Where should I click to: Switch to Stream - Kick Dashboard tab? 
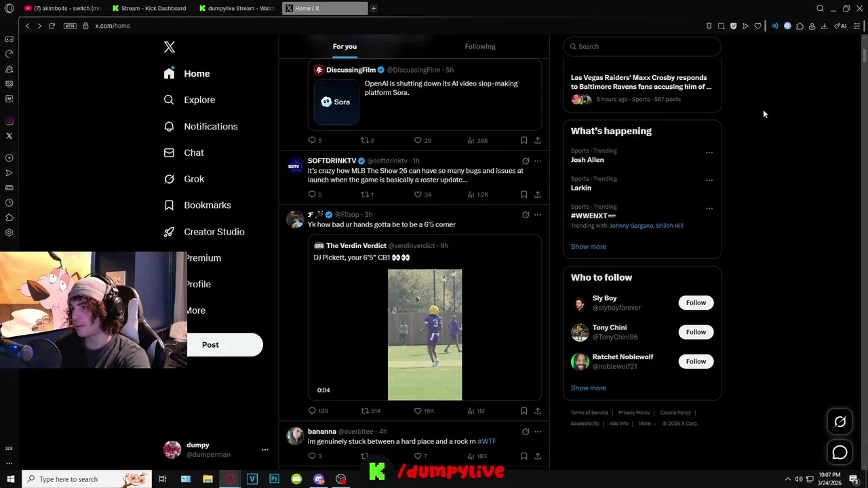point(150,8)
